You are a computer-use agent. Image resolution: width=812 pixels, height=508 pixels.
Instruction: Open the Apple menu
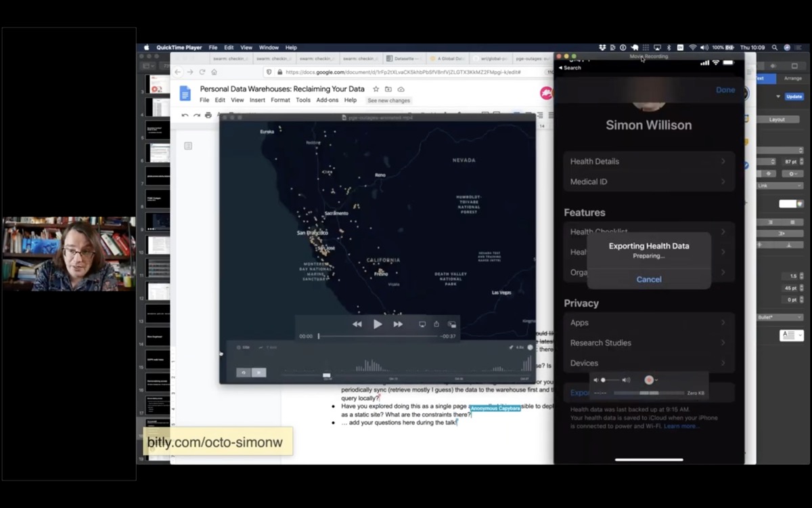pyautogui.click(x=147, y=47)
